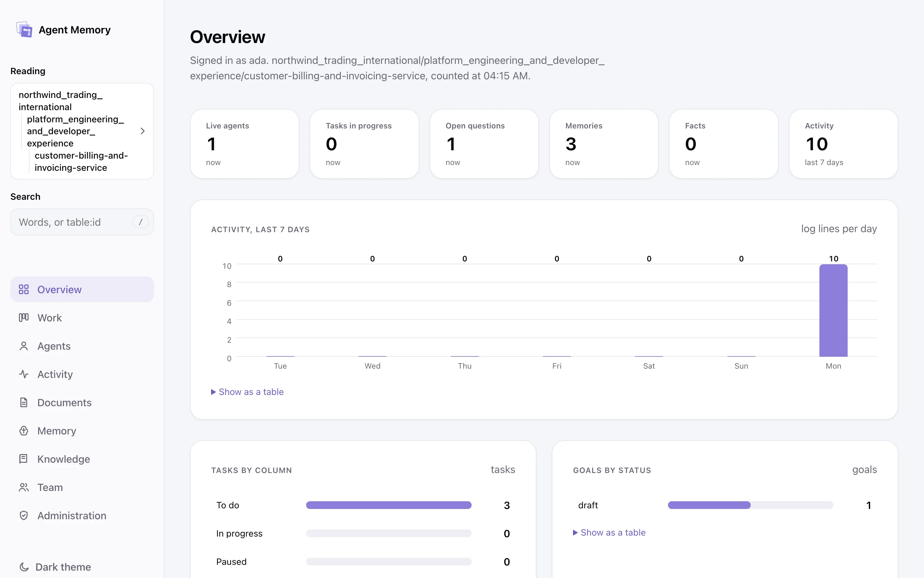Image resolution: width=924 pixels, height=578 pixels.
Task: Select northwind_trading_international in the Reading tree
Action: (x=60, y=101)
